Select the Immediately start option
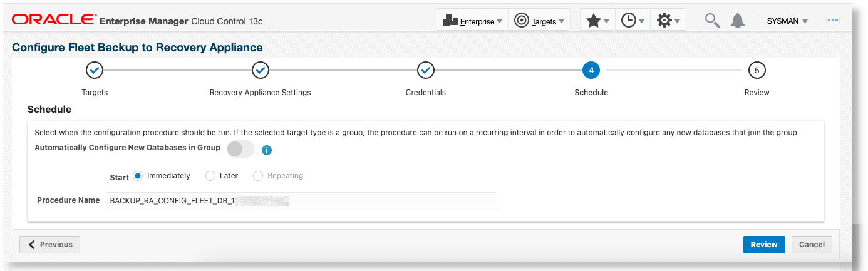Screen dimensions: 868x271 pos(138,176)
